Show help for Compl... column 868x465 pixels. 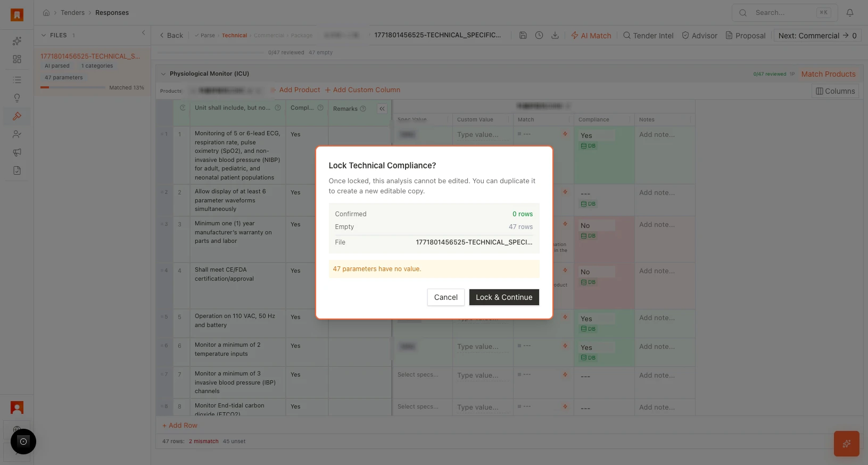(x=320, y=108)
